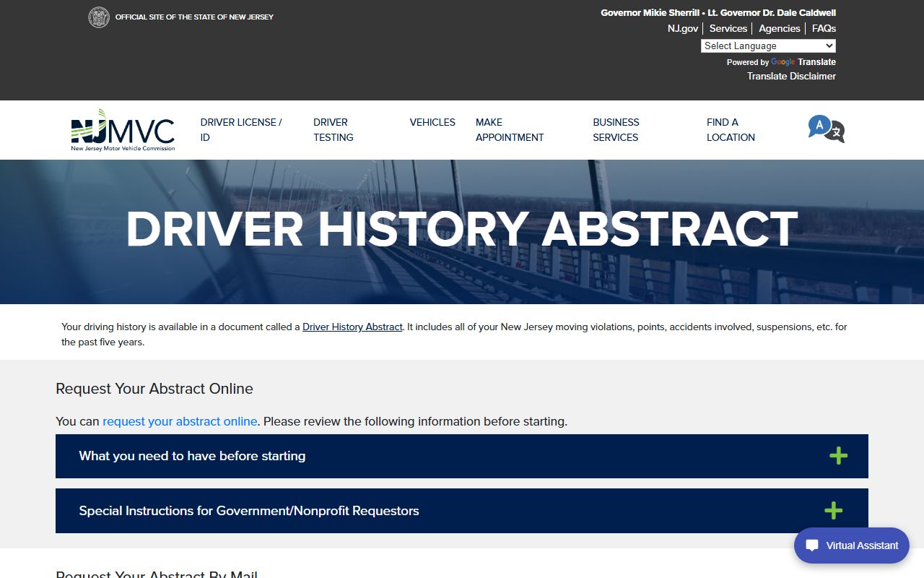The height and width of the screenshot is (578, 924).
Task: Click the language translate speech-bubble icon
Action: click(x=826, y=129)
